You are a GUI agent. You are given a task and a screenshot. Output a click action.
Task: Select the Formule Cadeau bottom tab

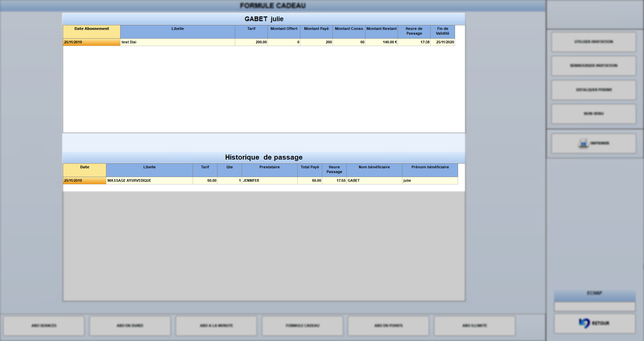302,326
